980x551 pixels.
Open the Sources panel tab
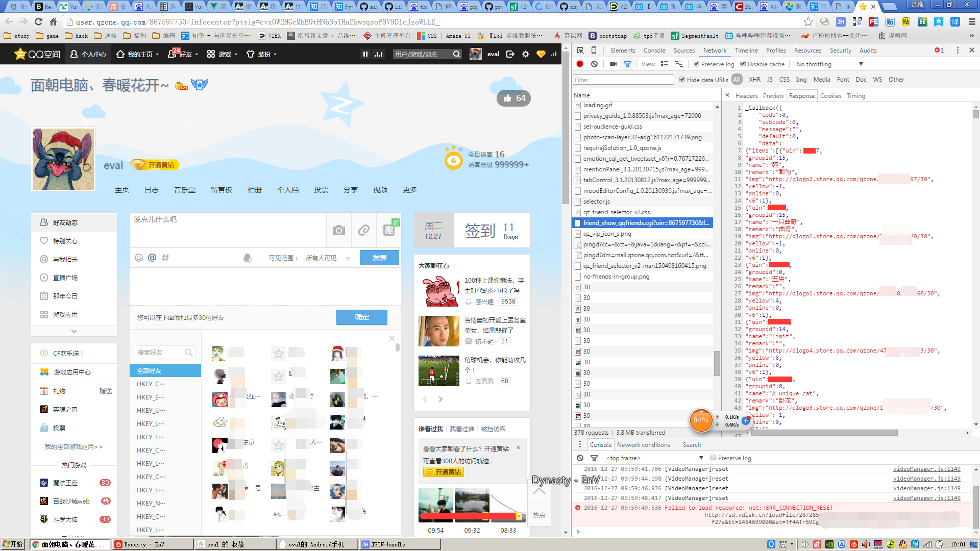click(684, 51)
